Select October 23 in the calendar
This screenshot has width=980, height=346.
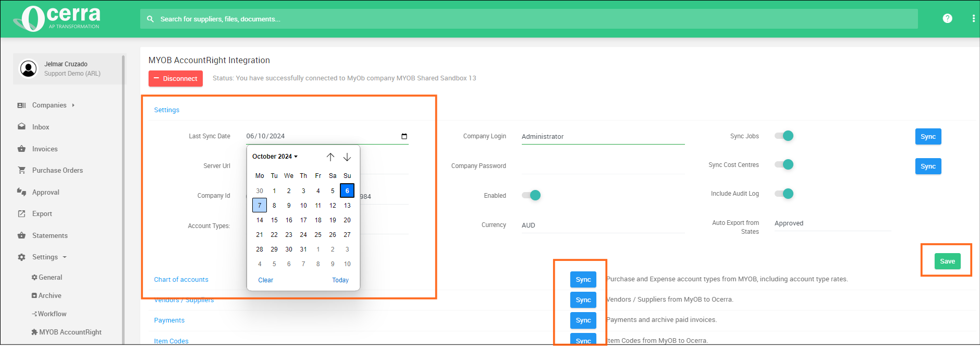click(x=289, y=235)
